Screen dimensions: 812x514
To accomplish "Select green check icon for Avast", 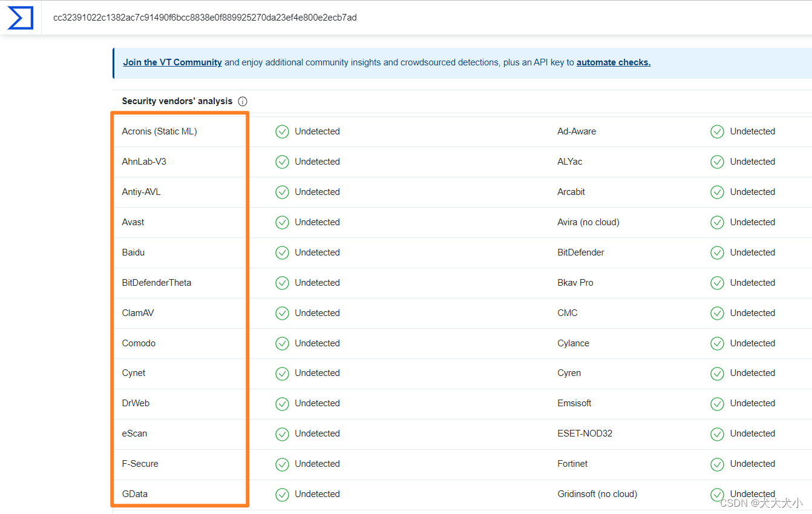I will 282,222.
